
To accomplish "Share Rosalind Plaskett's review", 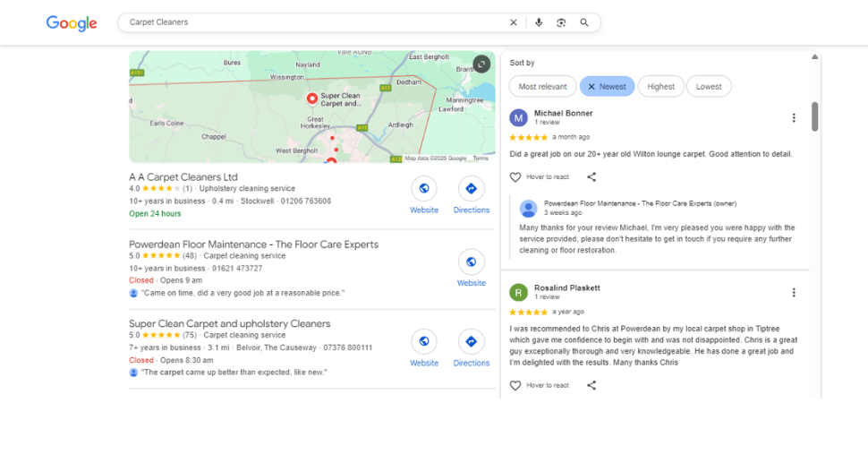I will pyautogui.click(x=591, y=385).
